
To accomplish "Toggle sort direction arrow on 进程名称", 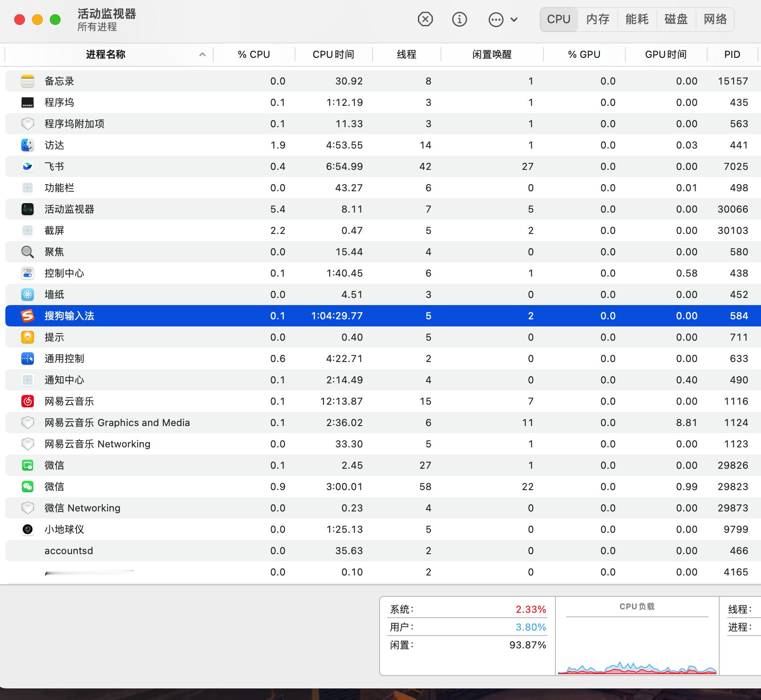I will tap(202, 54).
